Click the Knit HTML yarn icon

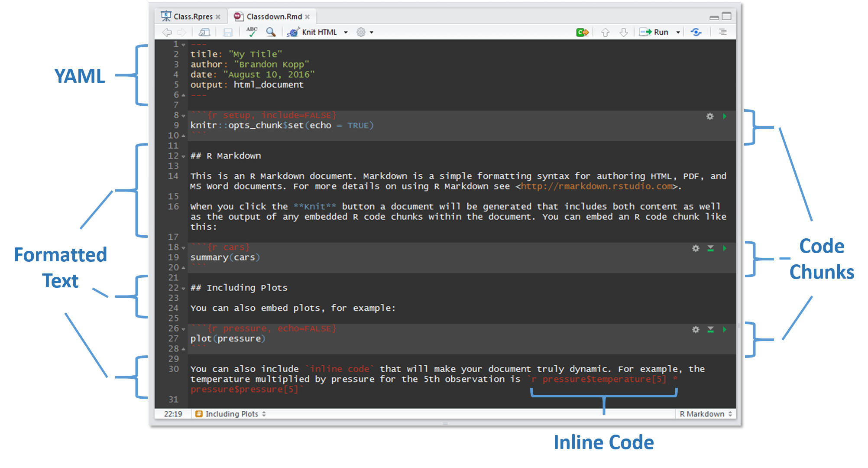(293, 32)
